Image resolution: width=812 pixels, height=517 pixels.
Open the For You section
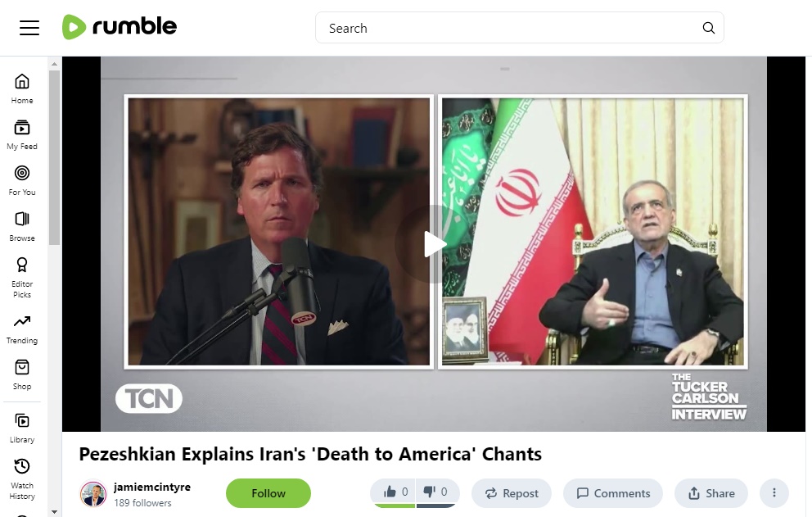(22, 180)
